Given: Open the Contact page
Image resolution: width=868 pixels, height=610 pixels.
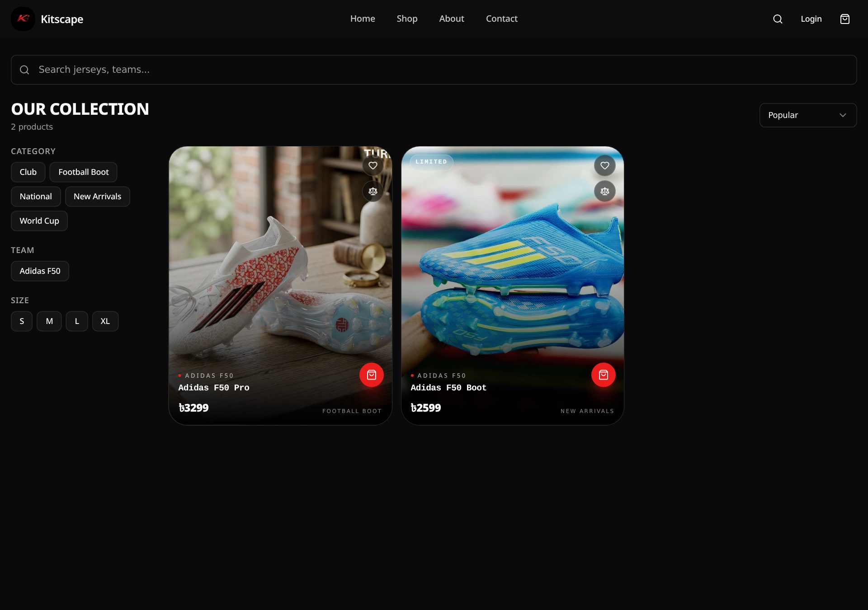Looking at the screenshot, I should coord(502,19).
